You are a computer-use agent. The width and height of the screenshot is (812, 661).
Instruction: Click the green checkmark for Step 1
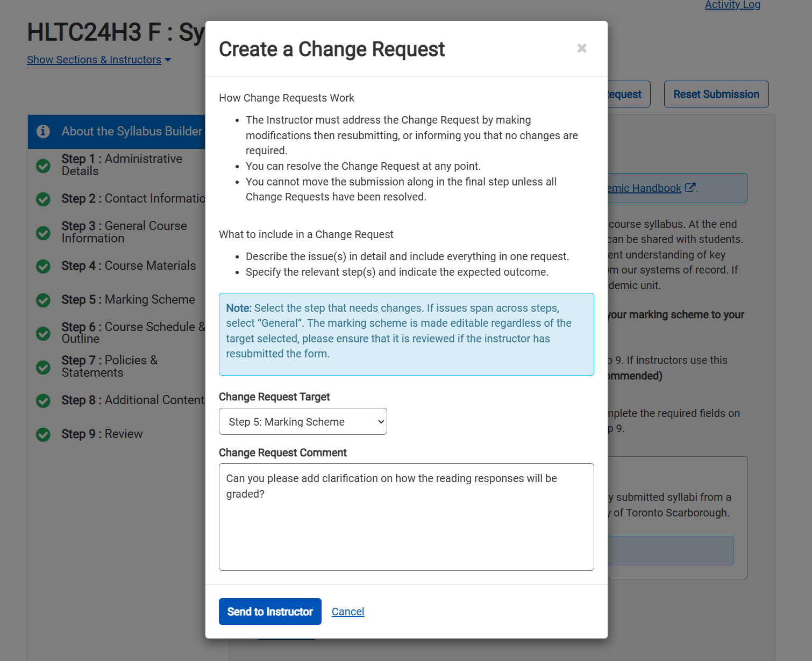(x=43, y=166)
